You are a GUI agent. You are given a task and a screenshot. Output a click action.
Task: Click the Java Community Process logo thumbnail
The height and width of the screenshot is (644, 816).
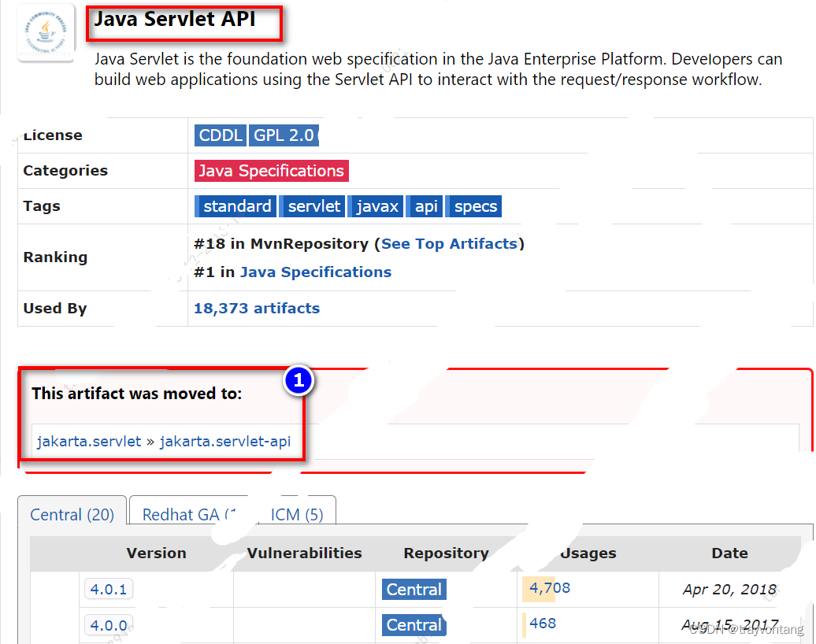(46, 32)
